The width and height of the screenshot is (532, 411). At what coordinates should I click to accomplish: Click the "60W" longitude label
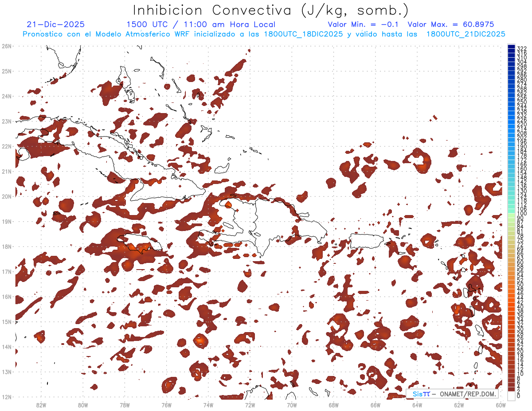pos(501,404)
